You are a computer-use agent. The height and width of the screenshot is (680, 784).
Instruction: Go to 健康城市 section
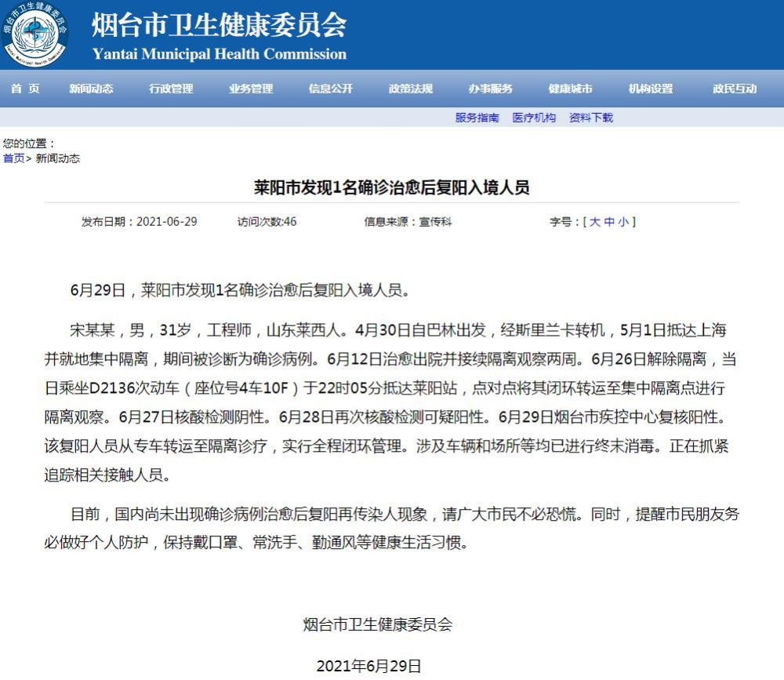click(x=571, y=89)
